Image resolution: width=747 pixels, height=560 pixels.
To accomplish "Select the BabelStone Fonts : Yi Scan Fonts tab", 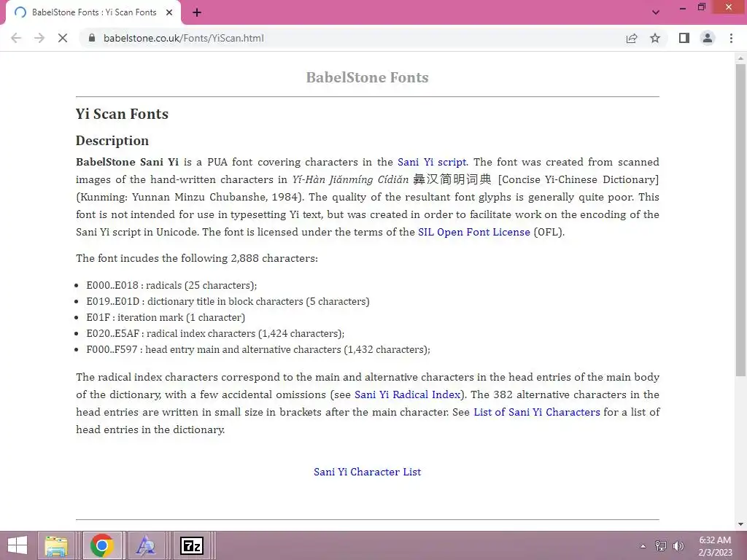I will [x=93, y=12].
